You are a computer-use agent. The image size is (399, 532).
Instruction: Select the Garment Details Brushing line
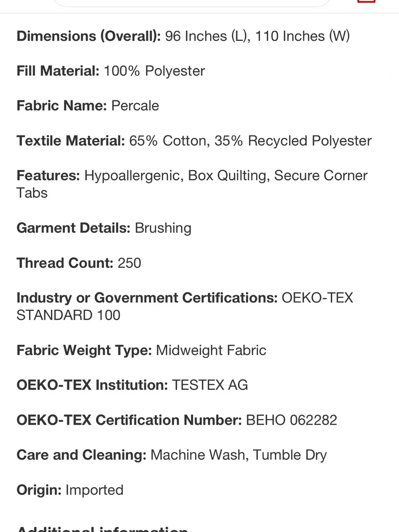pyautogui.click(x=104, y=228)
